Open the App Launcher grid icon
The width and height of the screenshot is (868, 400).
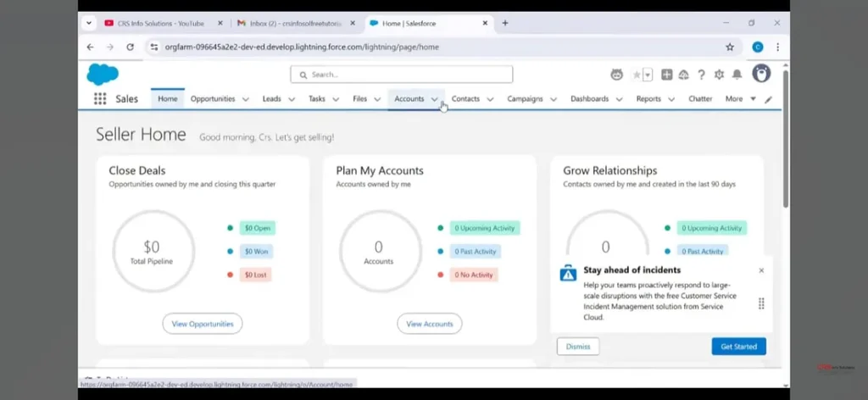[100, 99]
